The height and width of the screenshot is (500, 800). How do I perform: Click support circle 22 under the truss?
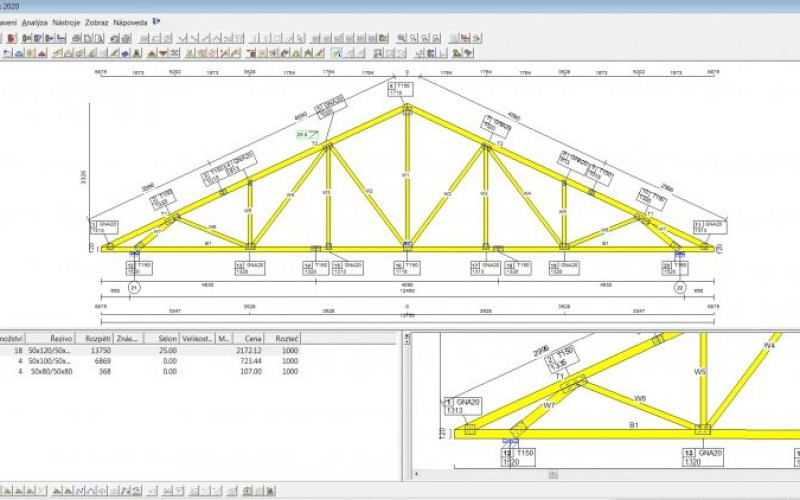click(x=680, y=288)
